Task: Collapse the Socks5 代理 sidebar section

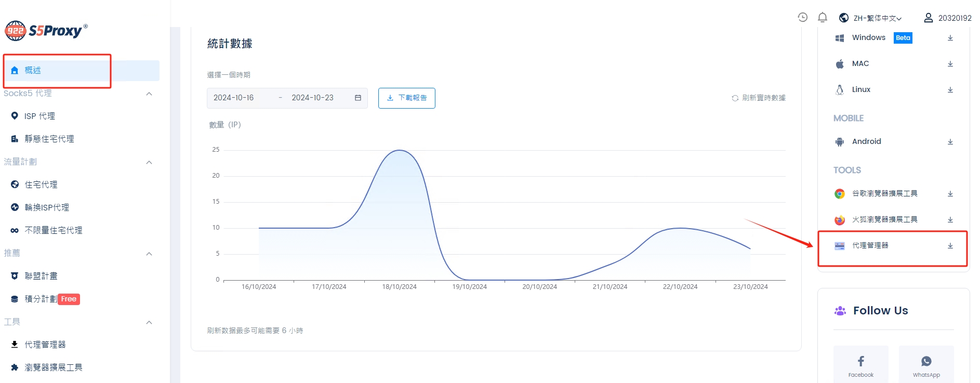Action: pos(149,94)
